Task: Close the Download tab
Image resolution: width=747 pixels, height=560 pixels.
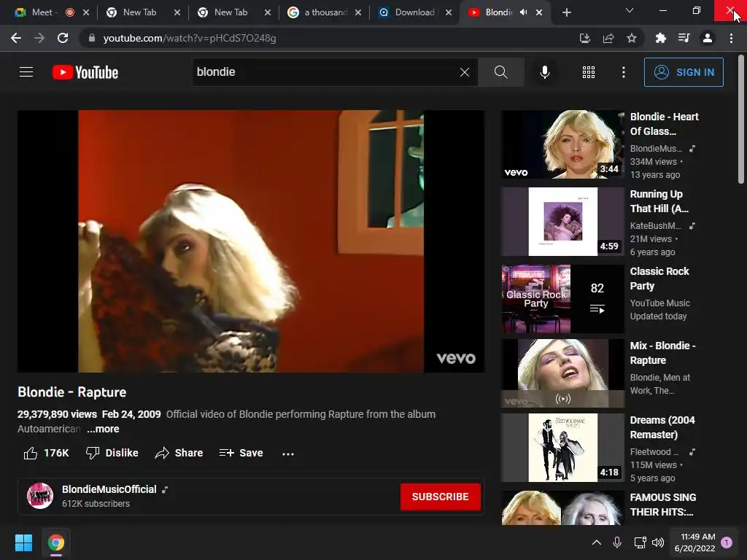Action: [x=449, y=12]
